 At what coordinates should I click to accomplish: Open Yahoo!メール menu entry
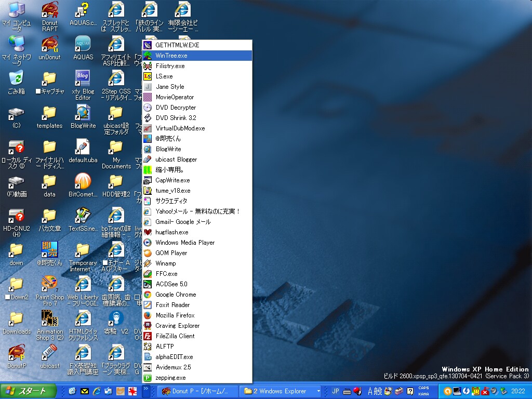(197, 211)
